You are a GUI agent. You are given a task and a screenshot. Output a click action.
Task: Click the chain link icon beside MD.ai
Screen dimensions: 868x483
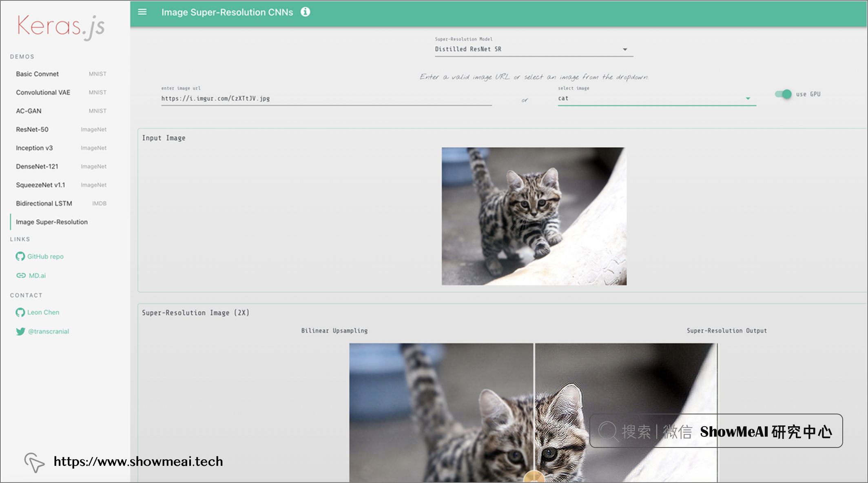click(x=21, y=276)
